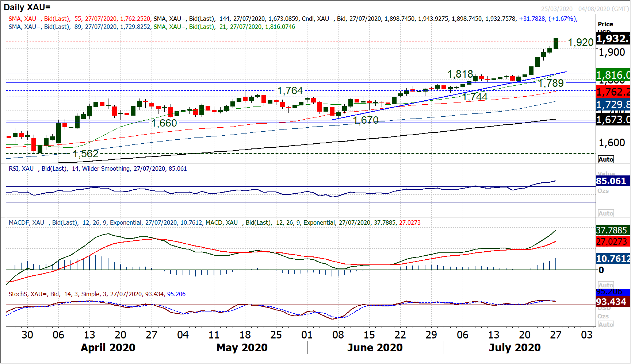Select the Stochastic 93.434 value tag
The image size is (631, 364).
[x=612, y=302]
